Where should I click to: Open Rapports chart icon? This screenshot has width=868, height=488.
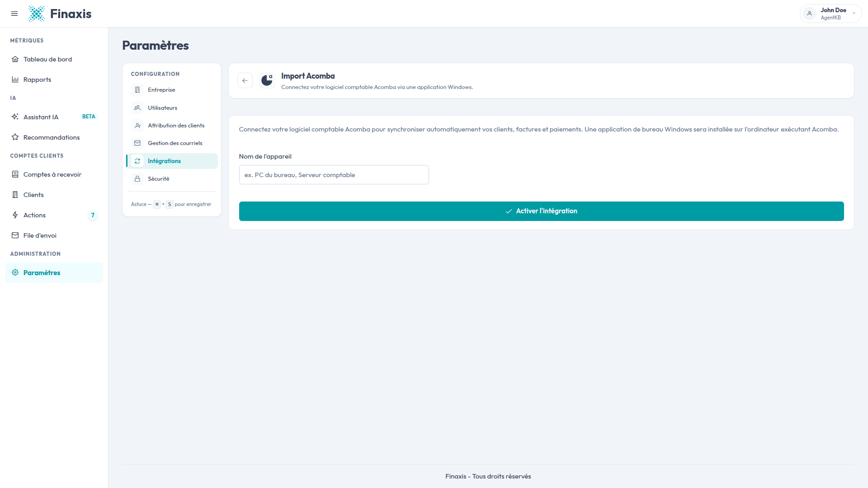[15, 80]
